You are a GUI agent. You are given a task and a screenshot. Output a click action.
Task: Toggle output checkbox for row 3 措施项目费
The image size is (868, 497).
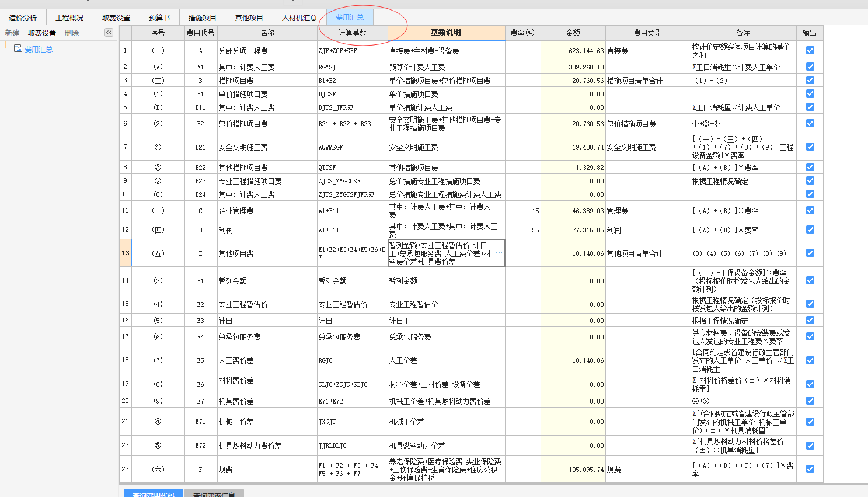pos(810,80)
